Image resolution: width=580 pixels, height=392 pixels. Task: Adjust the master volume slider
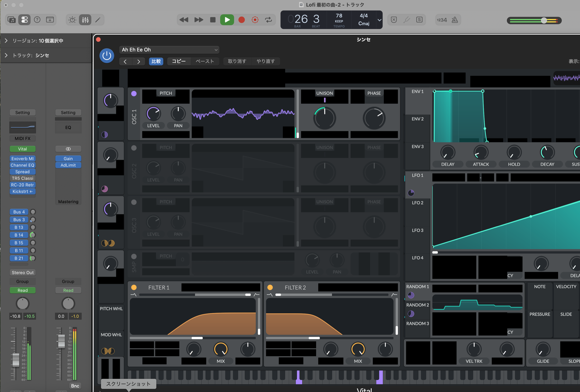point(544,21)
